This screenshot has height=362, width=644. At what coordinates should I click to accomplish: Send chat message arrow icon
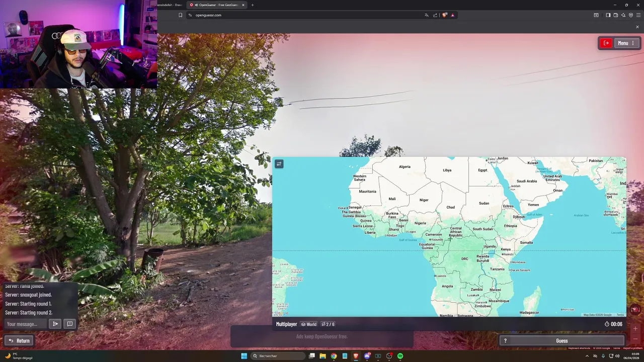tap(55, 324)
